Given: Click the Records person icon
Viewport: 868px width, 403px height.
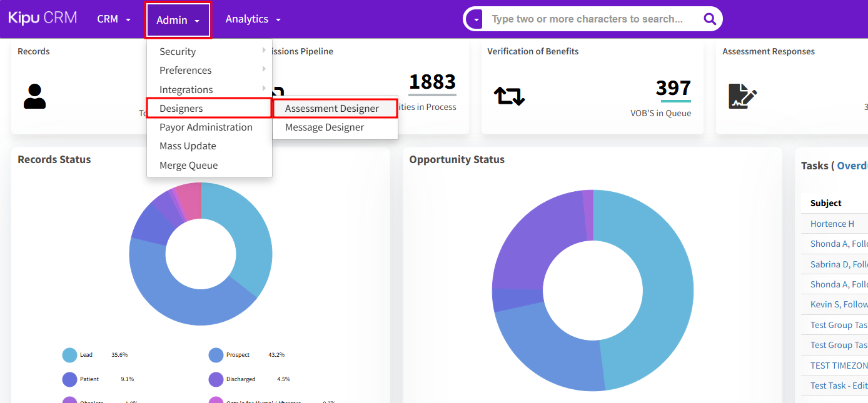Looking at the screenshot, I should point(35,96).
